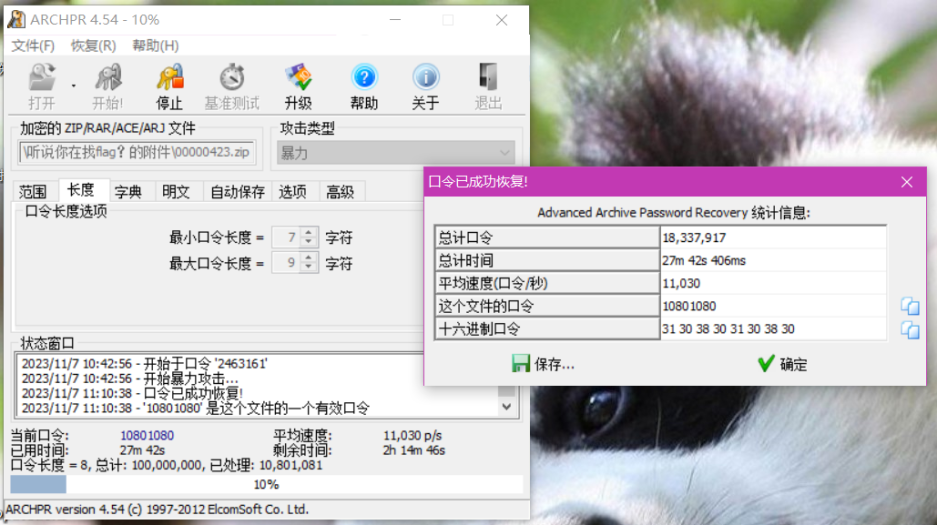The image size is (937, 525).
Task: Click the 总计口令 value 18,337,917
Action: pyautogui.click(x=773, y=238)
